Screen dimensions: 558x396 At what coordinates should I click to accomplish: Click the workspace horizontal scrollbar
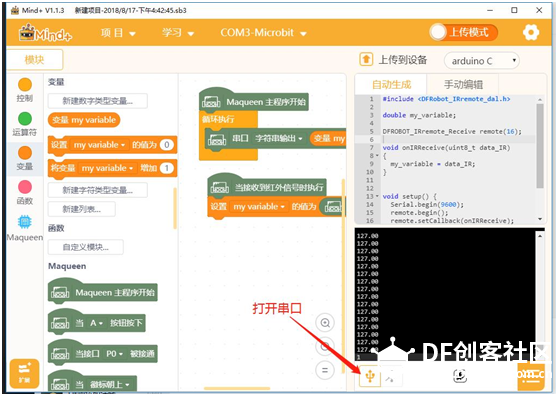pos(237,389)
